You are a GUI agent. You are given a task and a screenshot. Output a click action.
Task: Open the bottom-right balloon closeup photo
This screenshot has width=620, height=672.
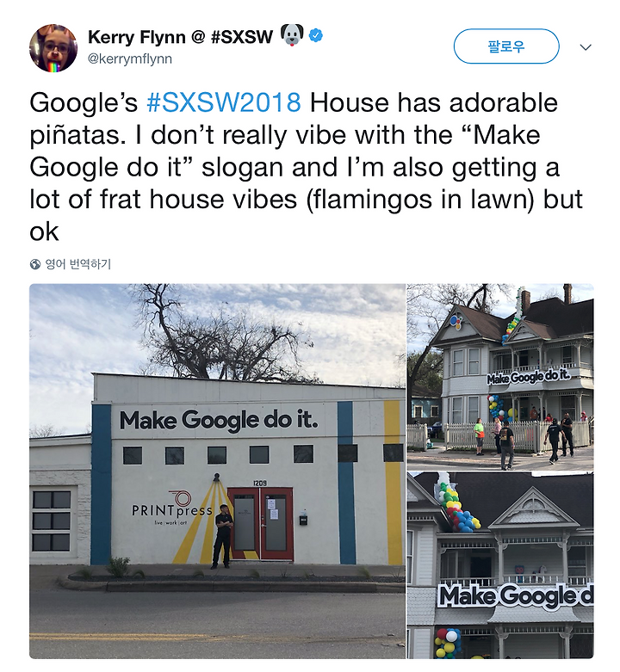coord(500,565)
